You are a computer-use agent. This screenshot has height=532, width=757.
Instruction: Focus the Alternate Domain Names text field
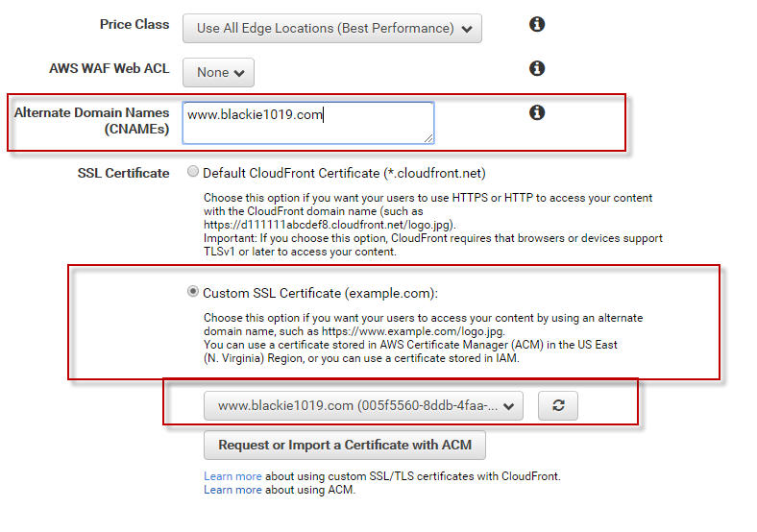pos(307,123)
